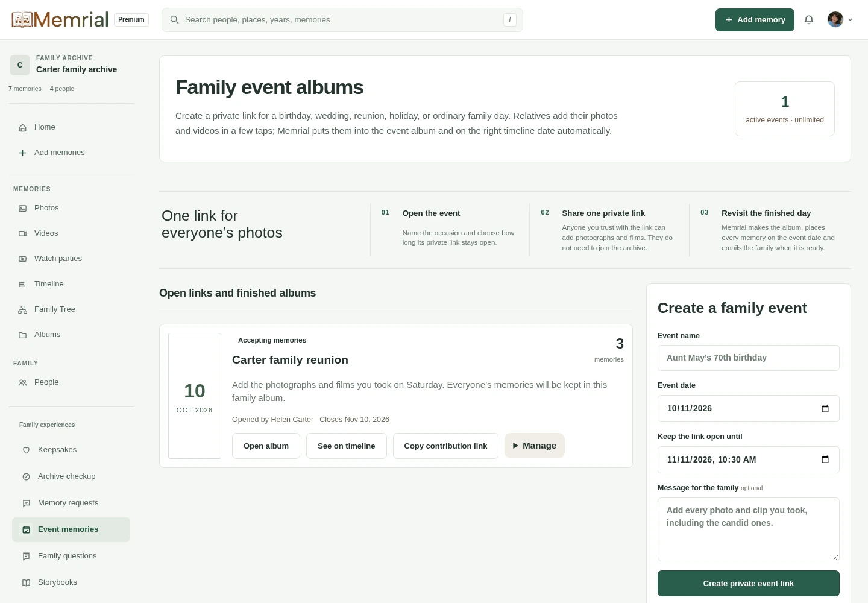Navigate to Storybooks
The height and width of the screenshot is (603, 868).
(71, 582)
